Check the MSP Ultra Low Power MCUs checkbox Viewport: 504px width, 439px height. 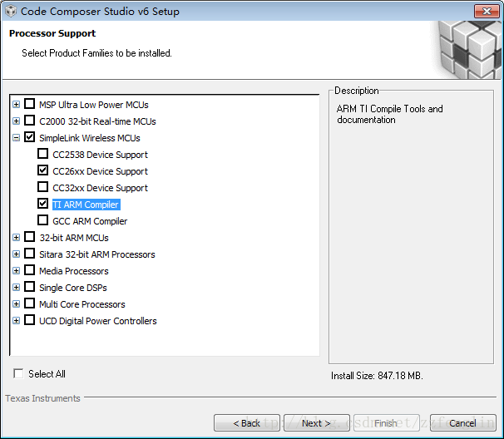(30, 104)
